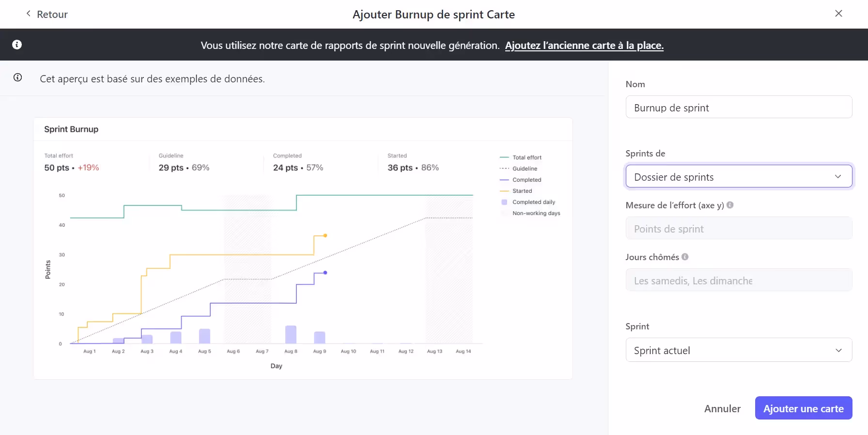Click the Aug 8 completed daily bar
The width and height of the screenshot is (868, 435).
(x=291, y=334)
